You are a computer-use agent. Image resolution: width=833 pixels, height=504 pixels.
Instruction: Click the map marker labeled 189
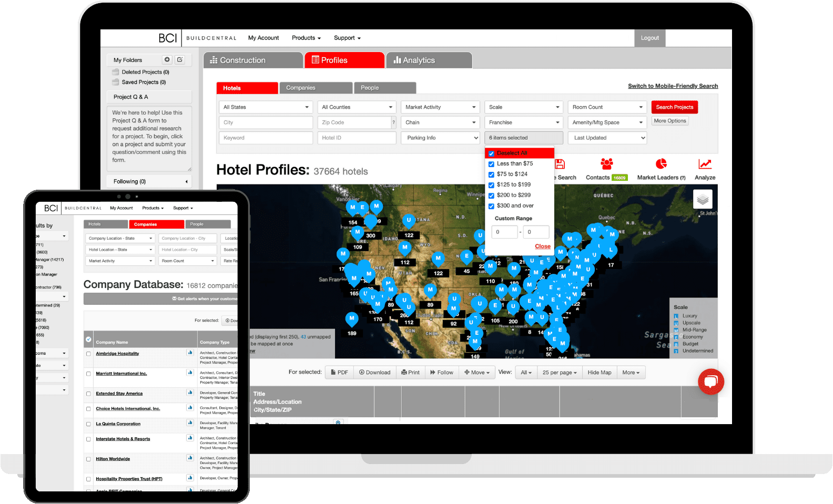click(x=352, y=318)
